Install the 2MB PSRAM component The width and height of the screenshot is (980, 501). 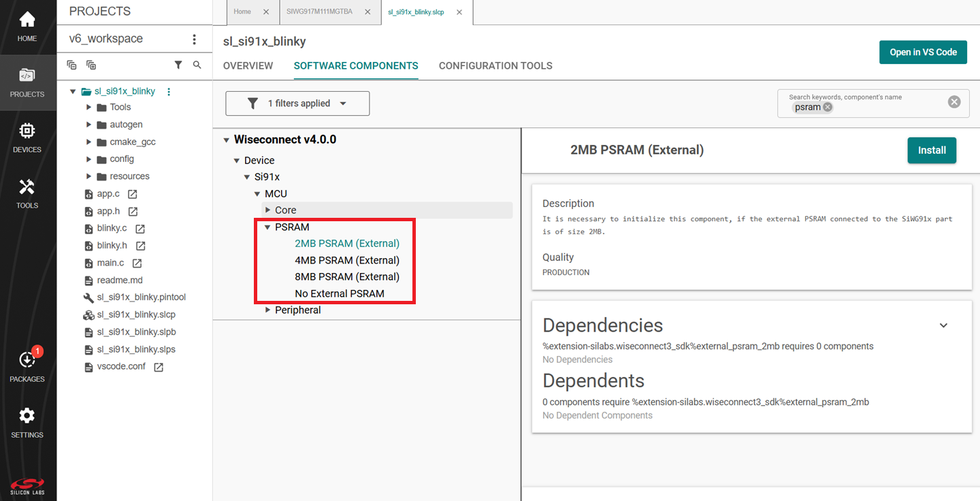point(931,150)
